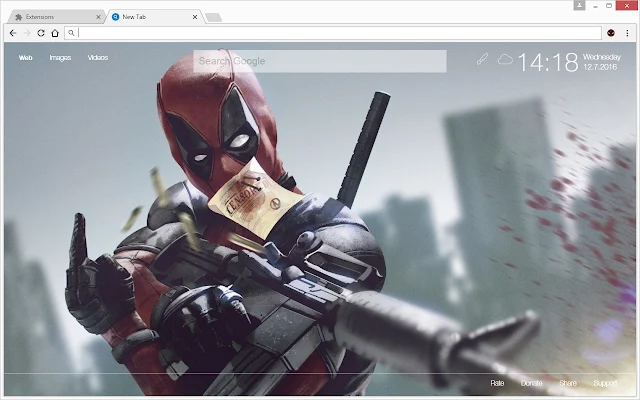
Task: Click the Wednesday date text
Action: click(x=602, y=57)
